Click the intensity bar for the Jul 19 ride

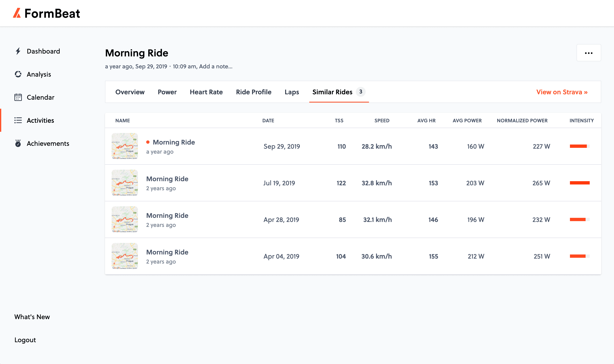(579, 183)
